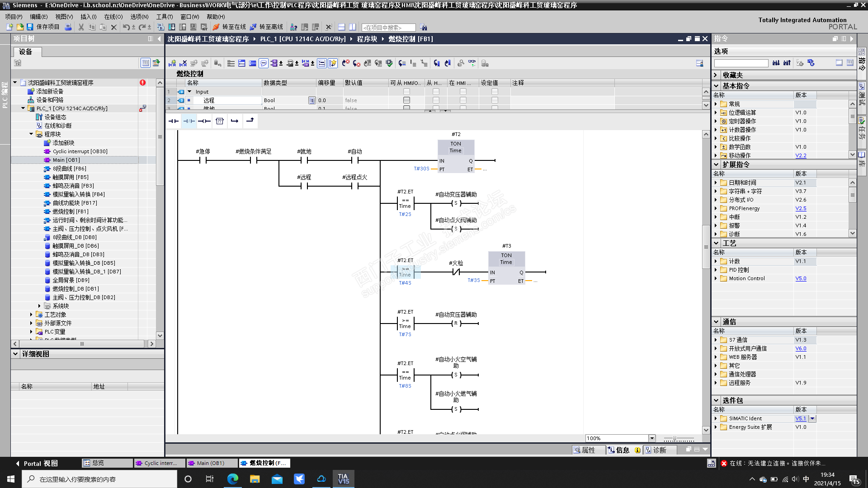Click the project search input field
This screenshot has height=488, width=868.
pos(388,28)
